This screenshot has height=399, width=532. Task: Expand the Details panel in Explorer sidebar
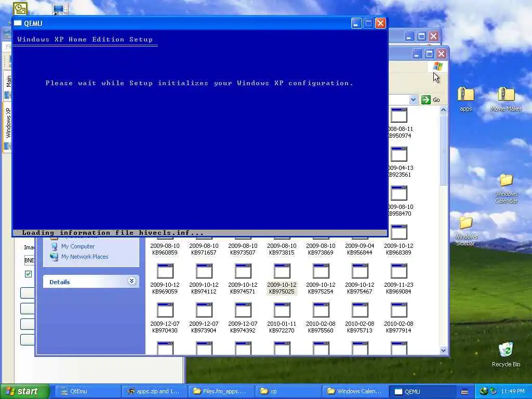coord(131,281)
